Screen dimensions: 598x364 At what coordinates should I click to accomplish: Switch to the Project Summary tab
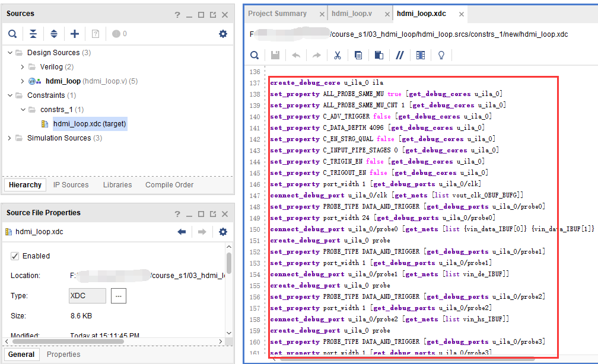coord(277,14)
